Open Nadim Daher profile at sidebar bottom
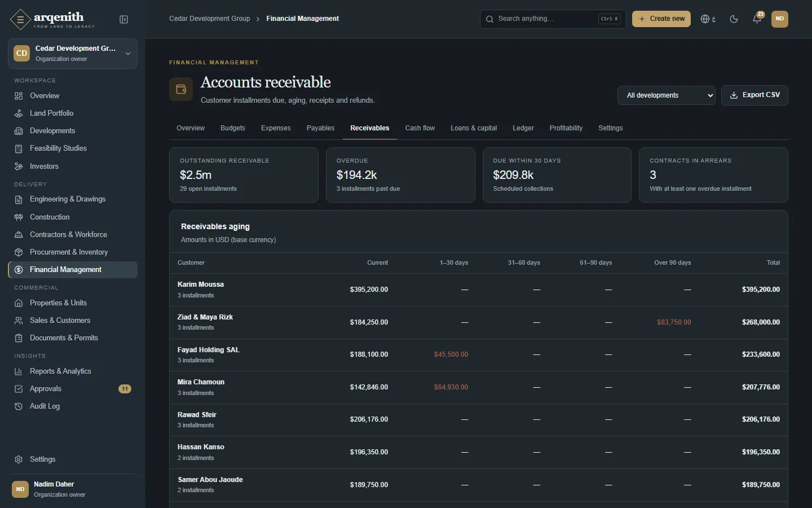812x508 pixels. click(73, 489)
